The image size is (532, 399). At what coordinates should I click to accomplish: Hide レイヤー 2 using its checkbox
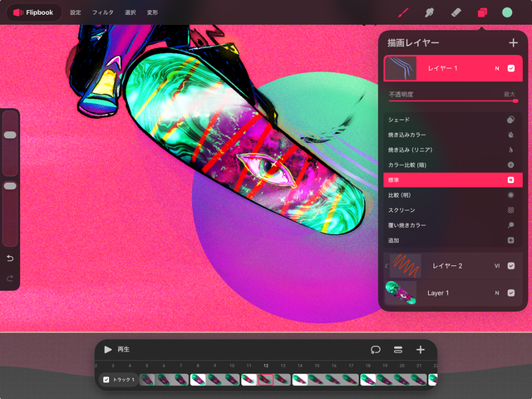coord(511,266)
